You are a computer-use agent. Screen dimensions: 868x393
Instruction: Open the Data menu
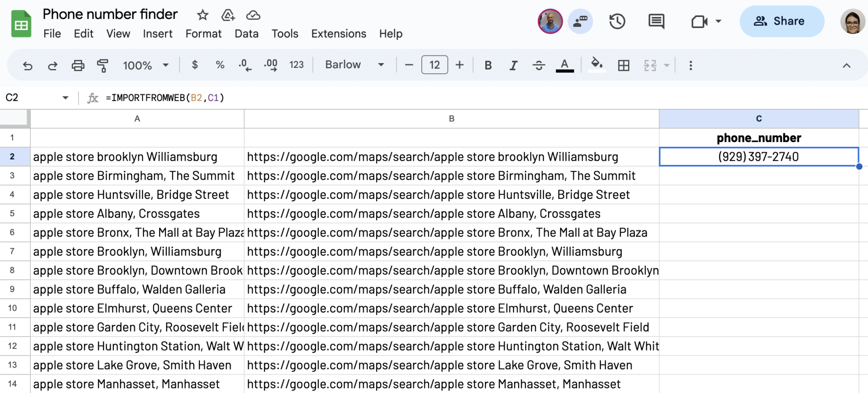click(x=246, y=34)
